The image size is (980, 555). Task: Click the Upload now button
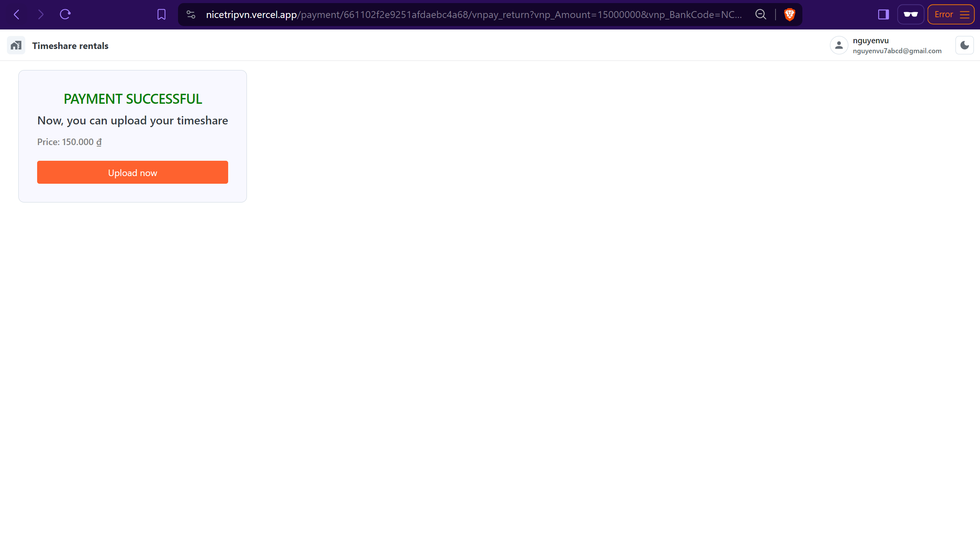click(x=132, y=172)
